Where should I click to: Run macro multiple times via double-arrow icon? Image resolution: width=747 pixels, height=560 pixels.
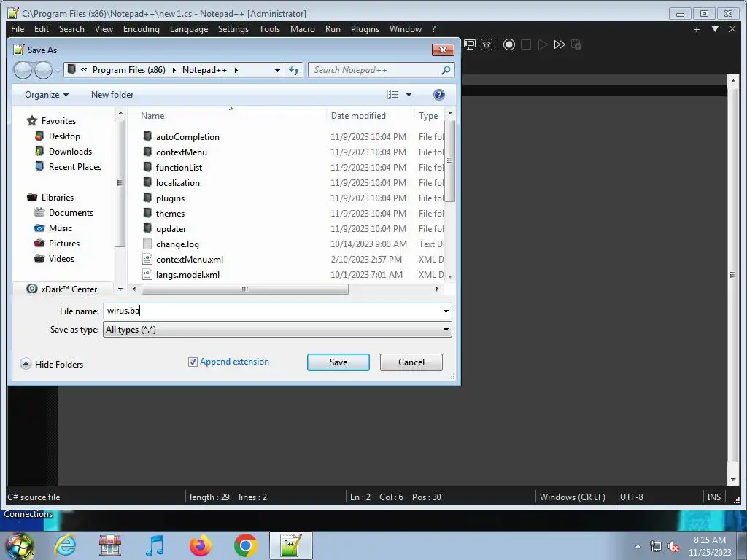(x=560, y=44)
